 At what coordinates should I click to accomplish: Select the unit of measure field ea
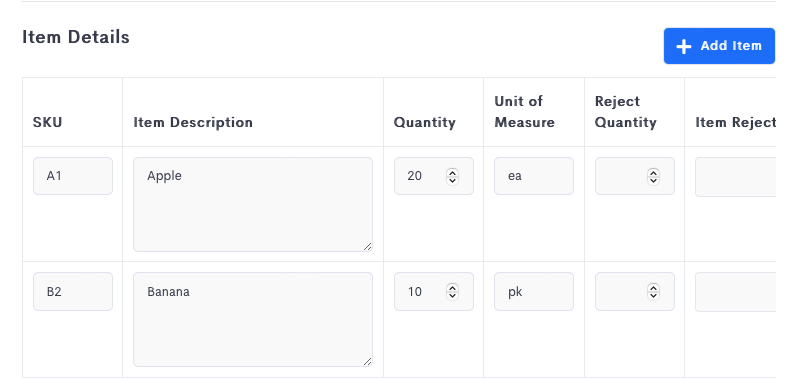pyautogui.click(x=534, y=176)
